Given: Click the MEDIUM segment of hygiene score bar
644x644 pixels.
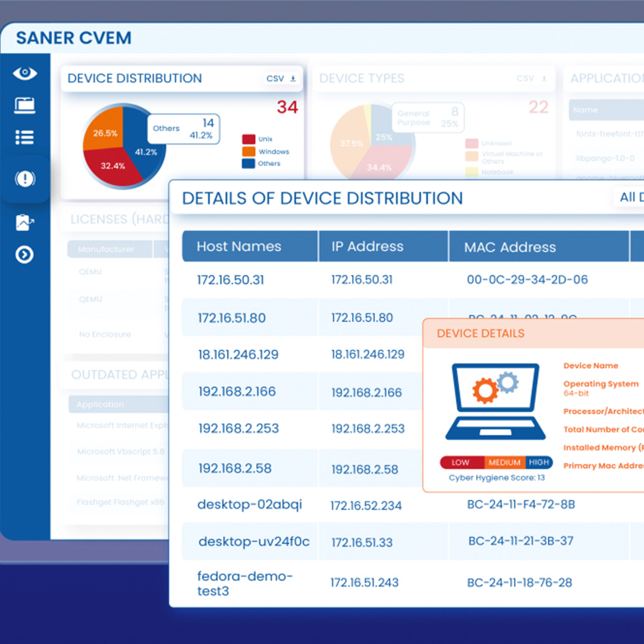Looking at the screenshot, I should [504, 462].
